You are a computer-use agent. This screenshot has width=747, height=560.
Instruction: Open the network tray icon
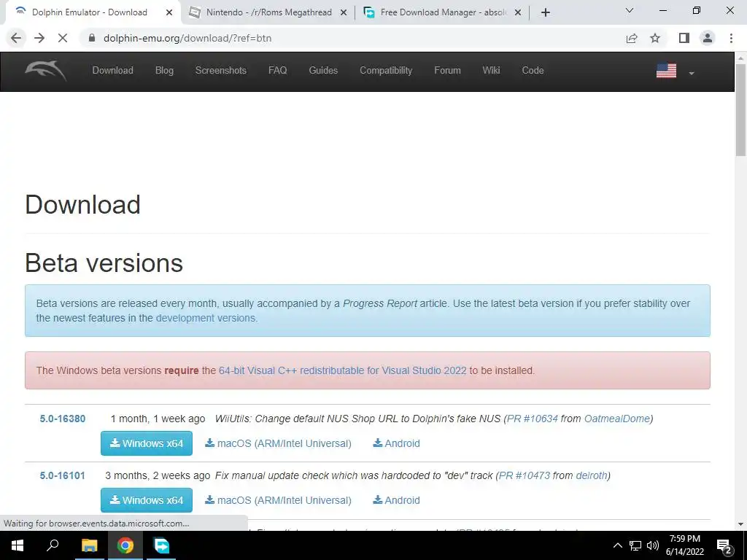pos(635,545)
